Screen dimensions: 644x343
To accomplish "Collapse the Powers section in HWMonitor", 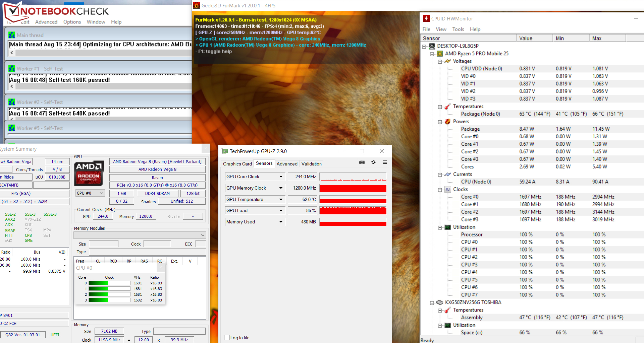I will point(440,122).
